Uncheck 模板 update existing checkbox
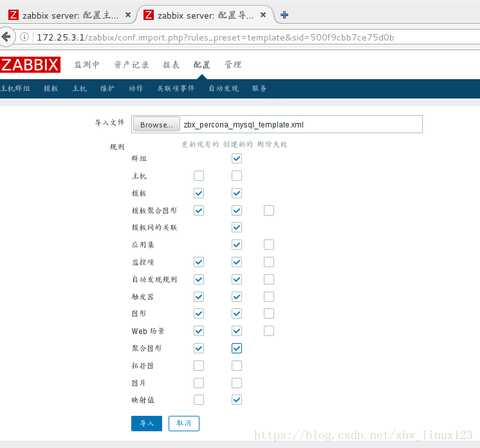Image resolution: width=480 pixels, height=448 pixels. (199, 193)
